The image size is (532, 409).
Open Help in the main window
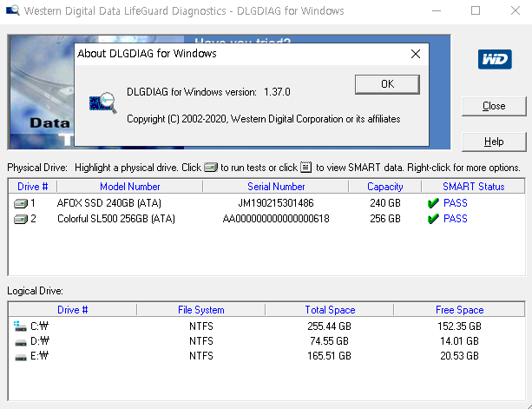pyautogui.click(x=494, y=142)
